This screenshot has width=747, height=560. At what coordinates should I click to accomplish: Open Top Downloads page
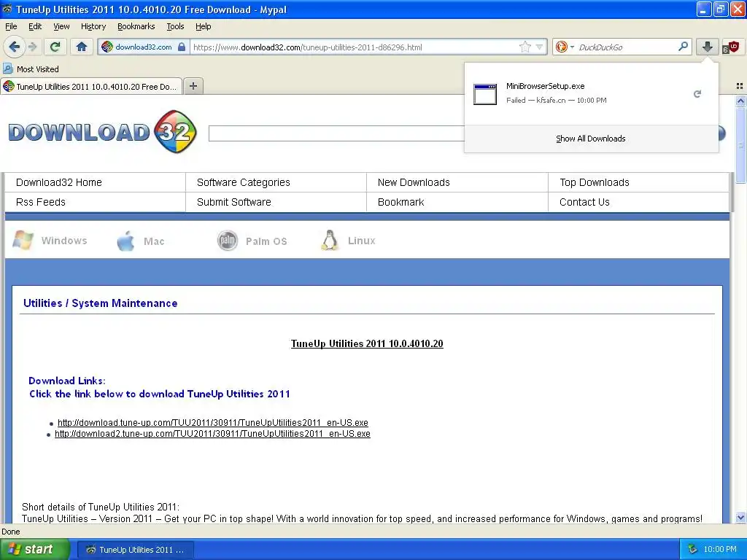click(594, 182)
